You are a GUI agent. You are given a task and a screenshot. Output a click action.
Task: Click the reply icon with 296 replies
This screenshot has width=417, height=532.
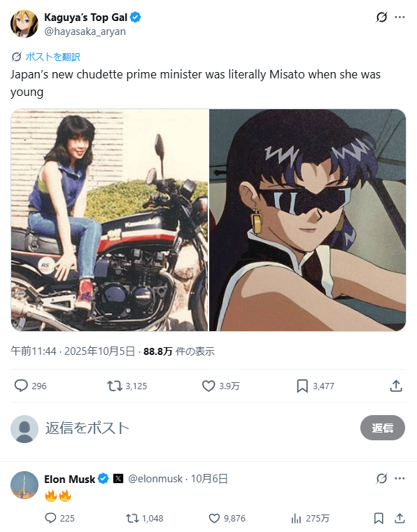click(21, 386)
